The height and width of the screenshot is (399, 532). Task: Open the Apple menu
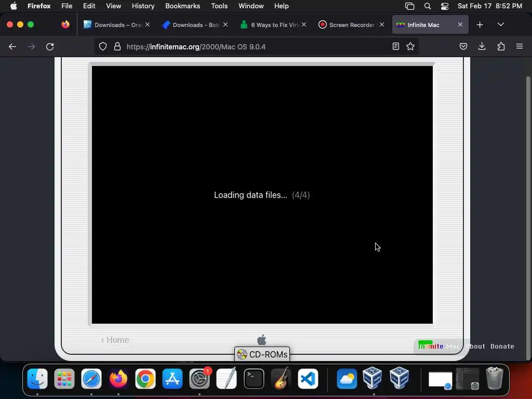coord(14,6)
